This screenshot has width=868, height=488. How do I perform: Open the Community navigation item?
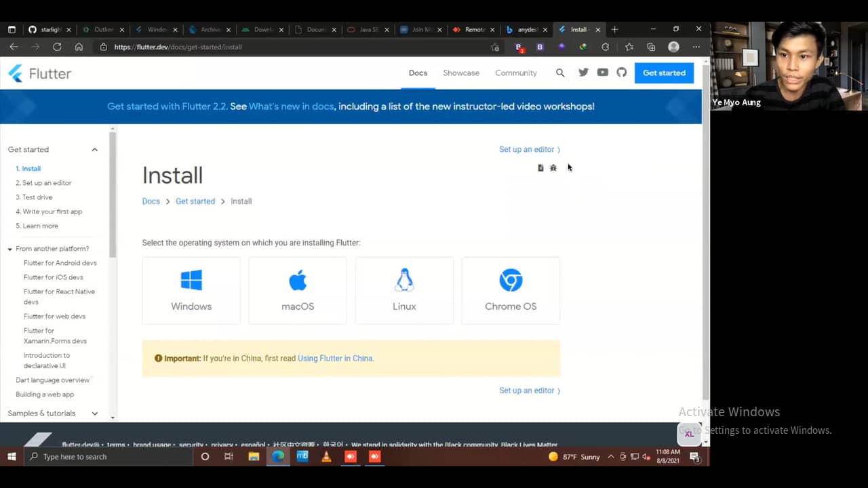click(x=515, y=73)
